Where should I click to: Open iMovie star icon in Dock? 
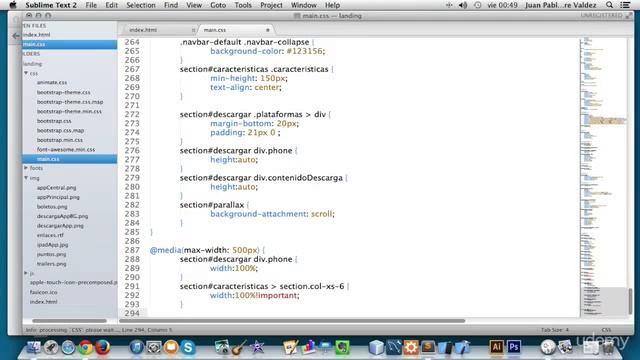click(x=257, y=347)
